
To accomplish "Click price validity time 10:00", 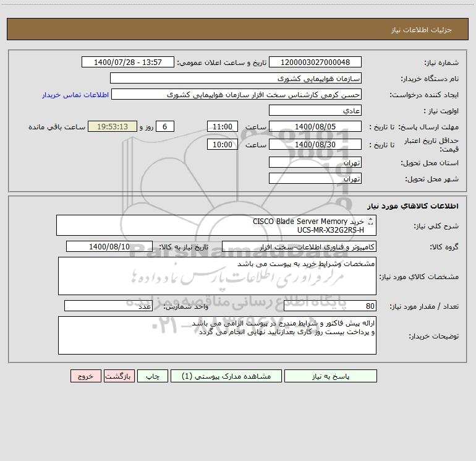I will point(222,144).
